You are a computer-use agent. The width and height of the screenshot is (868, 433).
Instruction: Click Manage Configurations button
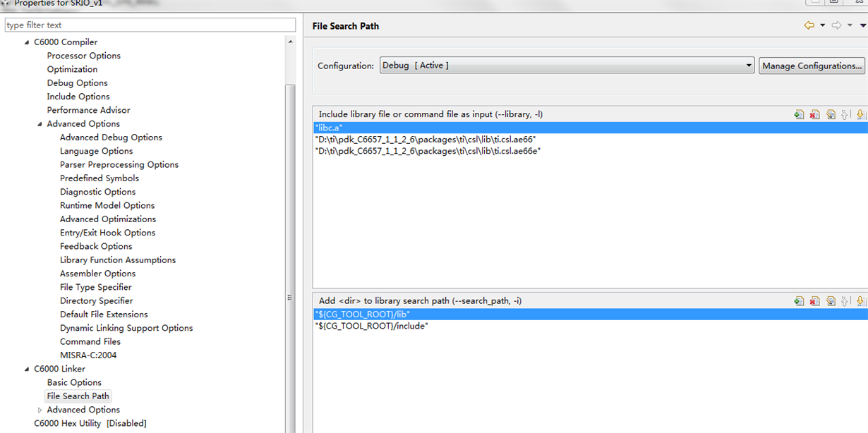pyautogui.click(x=812, y=66)
